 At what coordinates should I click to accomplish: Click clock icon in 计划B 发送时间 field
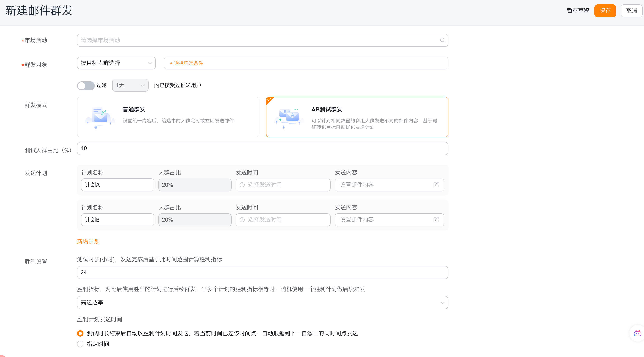point(242,220)
